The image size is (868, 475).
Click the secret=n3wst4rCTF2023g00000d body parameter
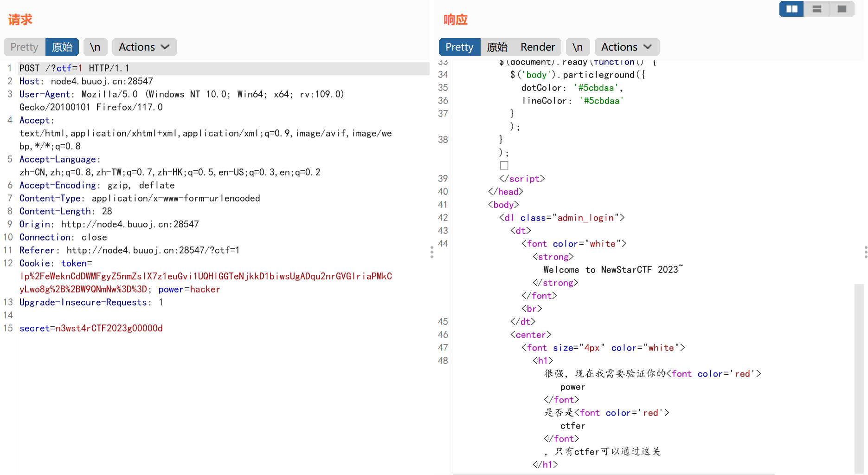point(91,328)
